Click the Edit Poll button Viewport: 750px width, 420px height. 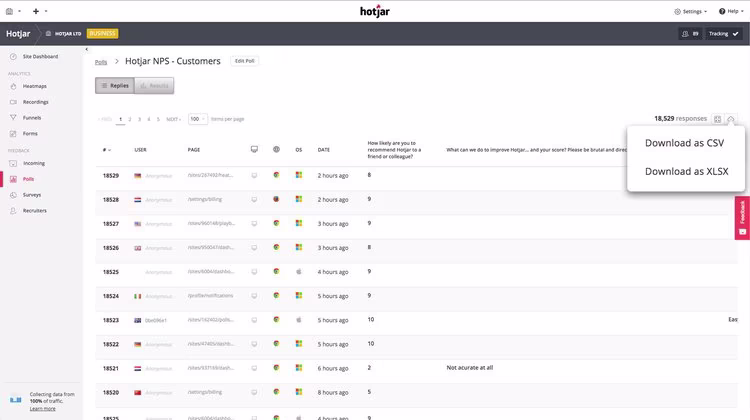(x=244, y=61)
